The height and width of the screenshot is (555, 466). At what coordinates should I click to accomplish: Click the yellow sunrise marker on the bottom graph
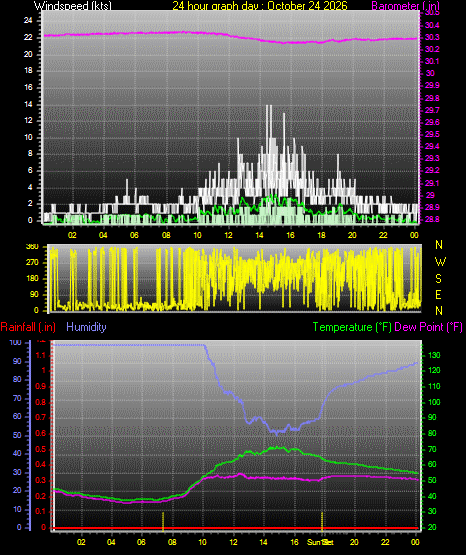[x=163, y=521]
